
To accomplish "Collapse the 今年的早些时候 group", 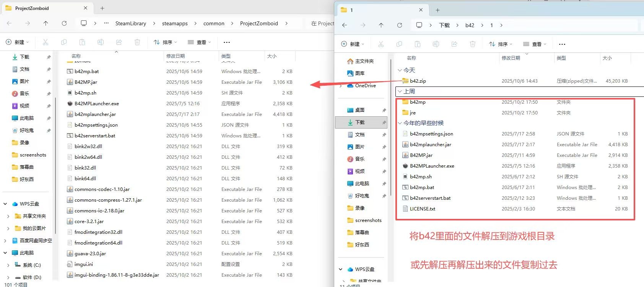I will (x=400, y=123).
